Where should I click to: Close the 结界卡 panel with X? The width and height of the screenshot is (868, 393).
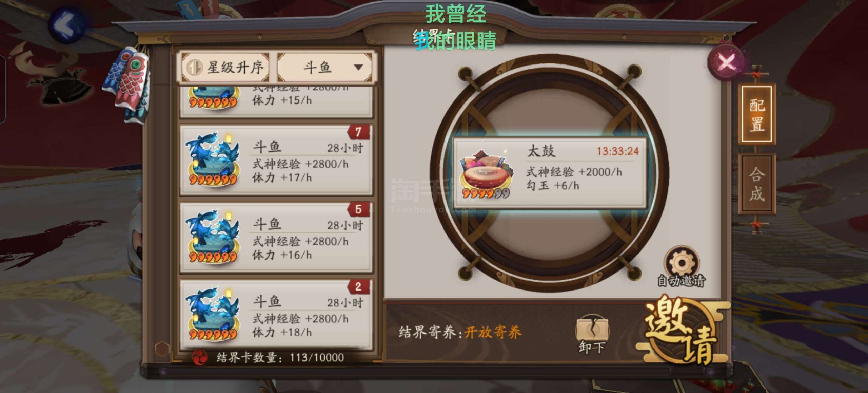coord(726,61)
